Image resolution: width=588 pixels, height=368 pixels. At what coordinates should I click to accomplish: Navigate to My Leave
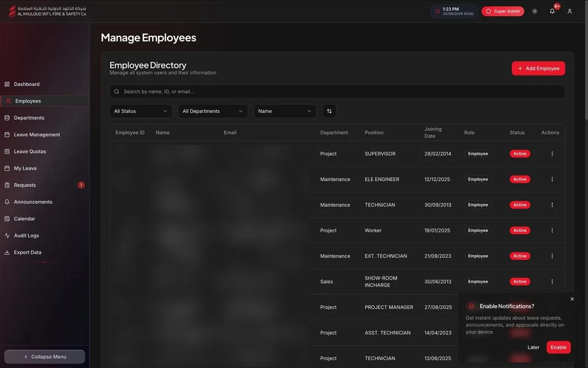[x=45, y=168]
